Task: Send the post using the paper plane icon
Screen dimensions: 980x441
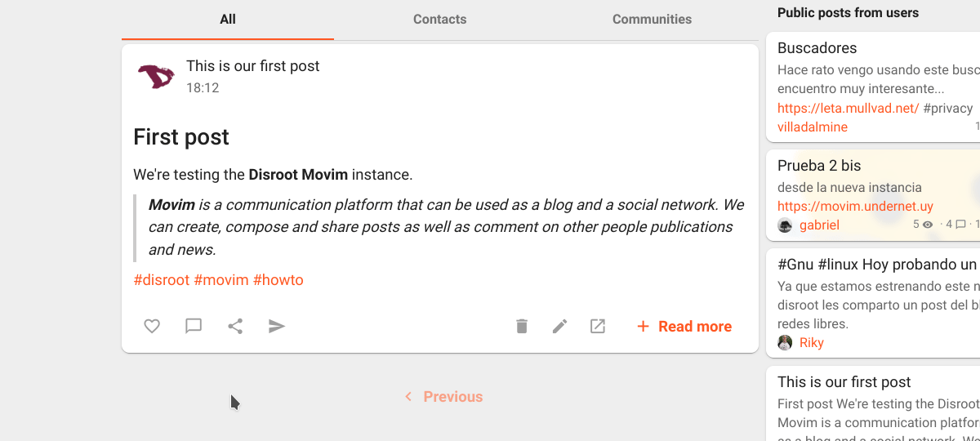Action: click(x=277, y=327)
